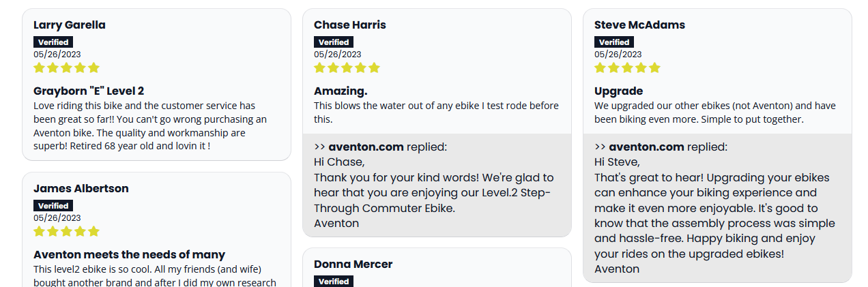
Task: Click James Albertson's five-star rating
Action: (x=66, y=231)
